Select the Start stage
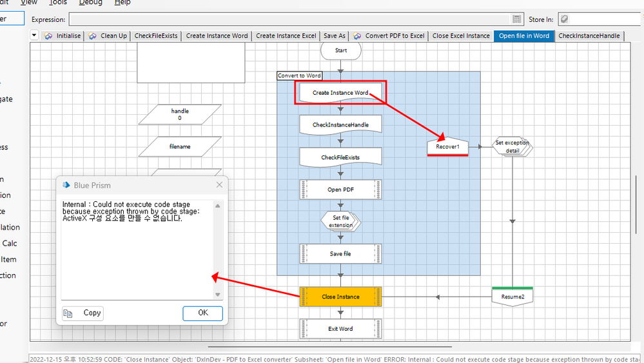 [341, 50]
